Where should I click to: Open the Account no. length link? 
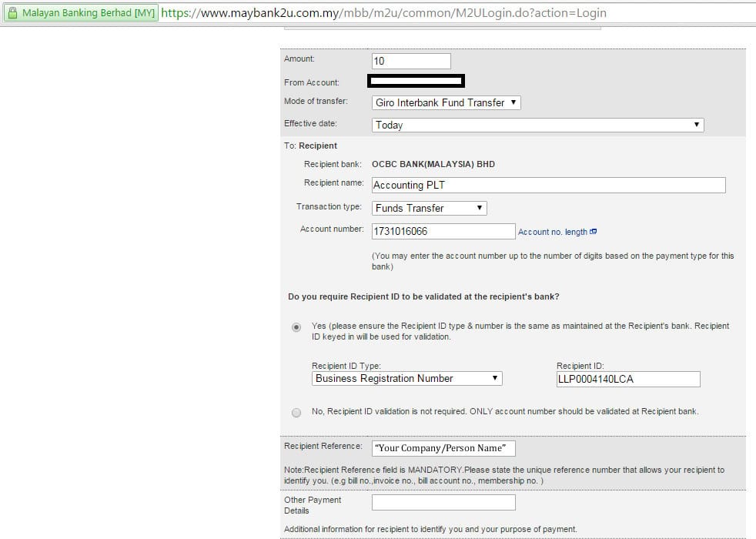tap(553, 232)
